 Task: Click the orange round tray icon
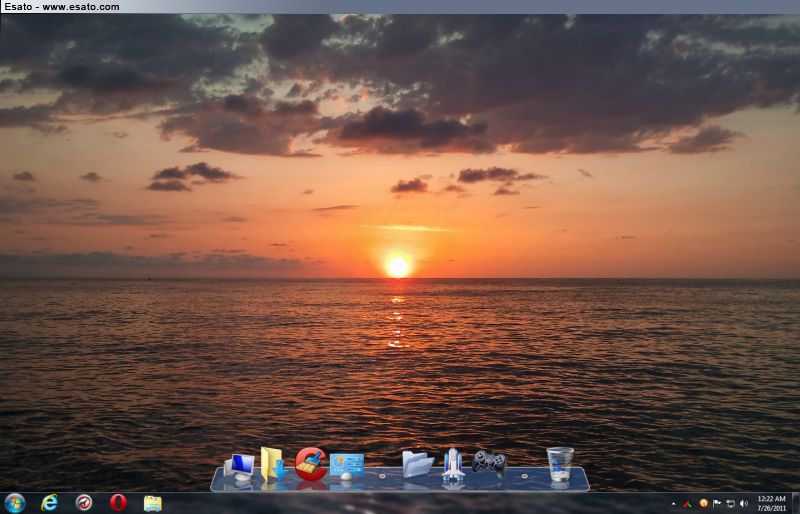click(x=704, y=503)
